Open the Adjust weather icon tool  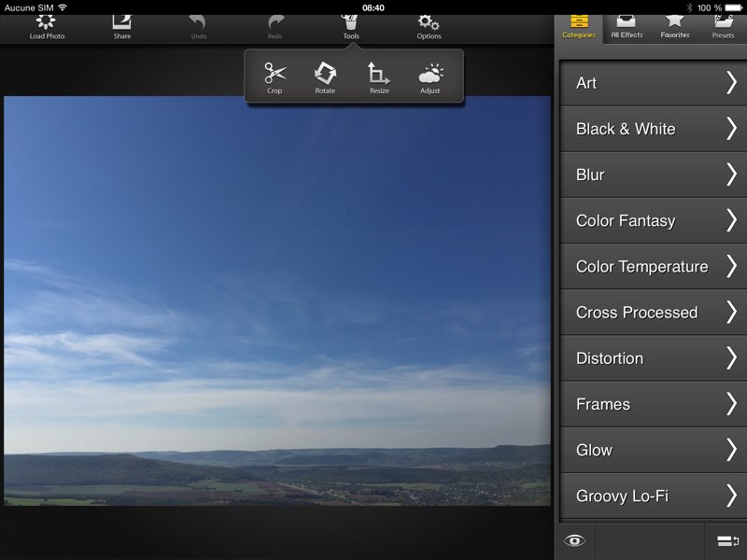tap(430, 77)
